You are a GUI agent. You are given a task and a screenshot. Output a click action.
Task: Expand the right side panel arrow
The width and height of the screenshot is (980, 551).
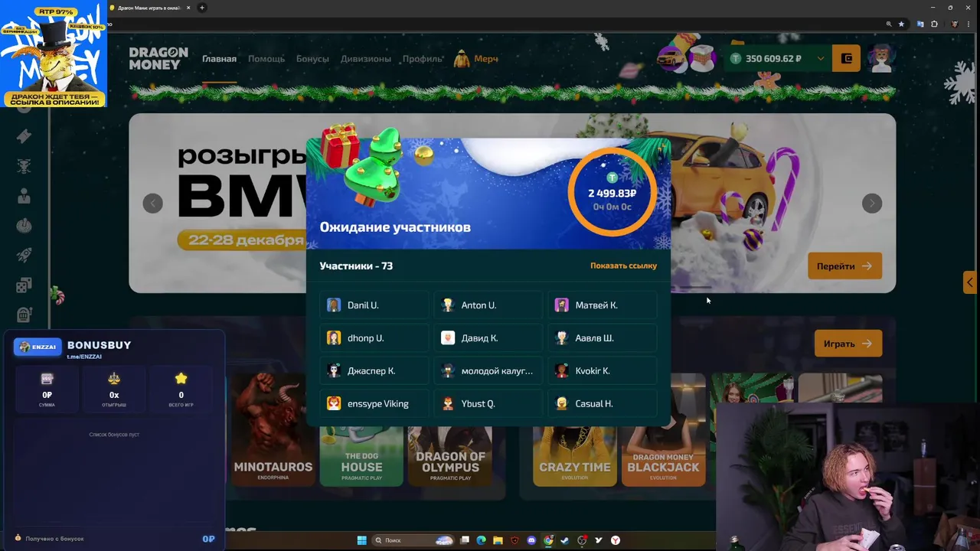click(x=970, y=282)
